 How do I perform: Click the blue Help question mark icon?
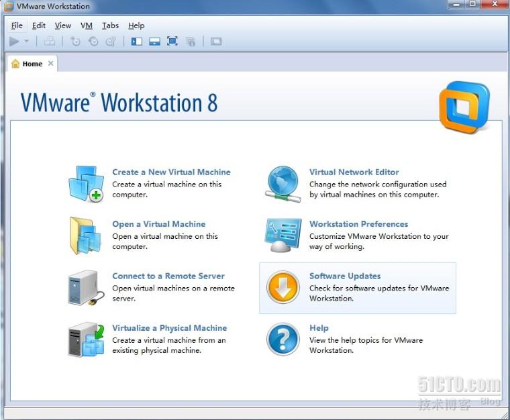(x=283, y=339)
